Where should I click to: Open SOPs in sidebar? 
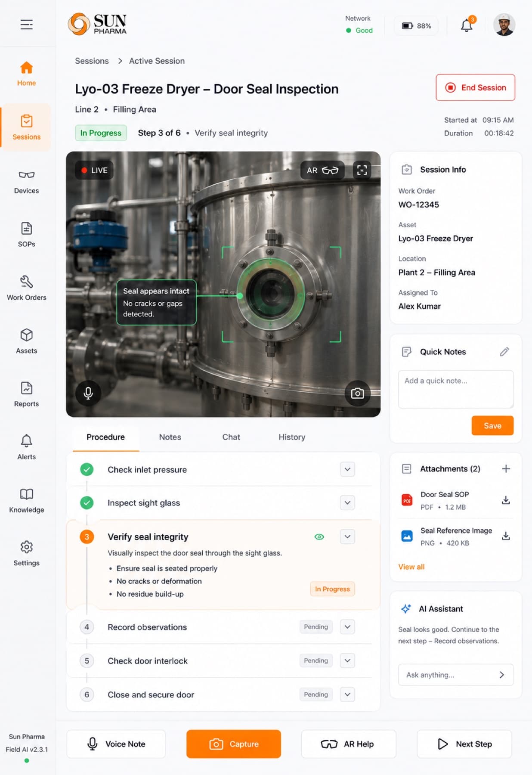tap(26, 235)
